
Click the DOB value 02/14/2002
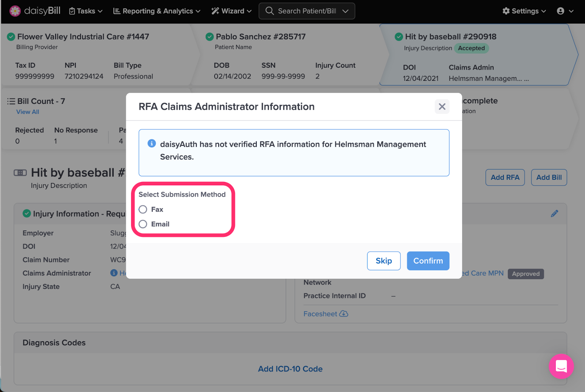233,76
